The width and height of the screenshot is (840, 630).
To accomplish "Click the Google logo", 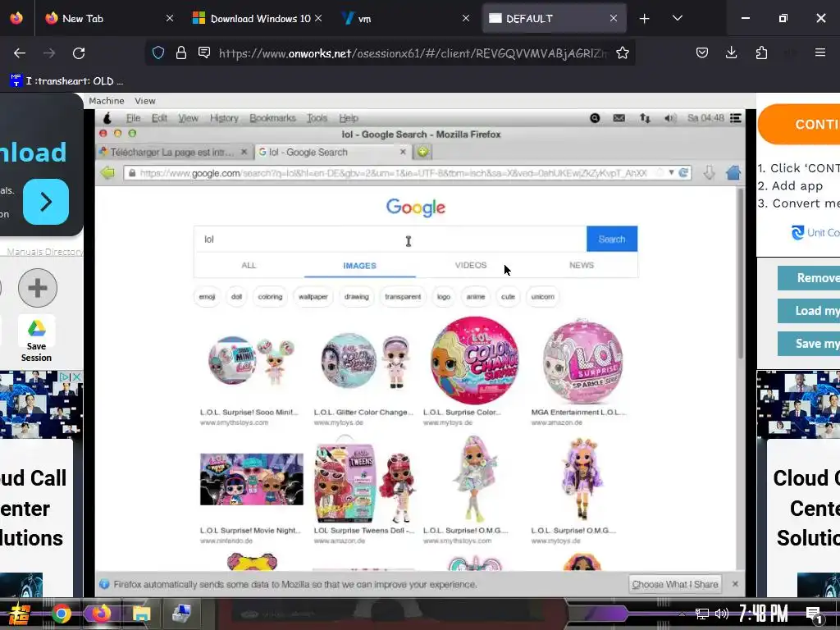I will click(416, 208).
